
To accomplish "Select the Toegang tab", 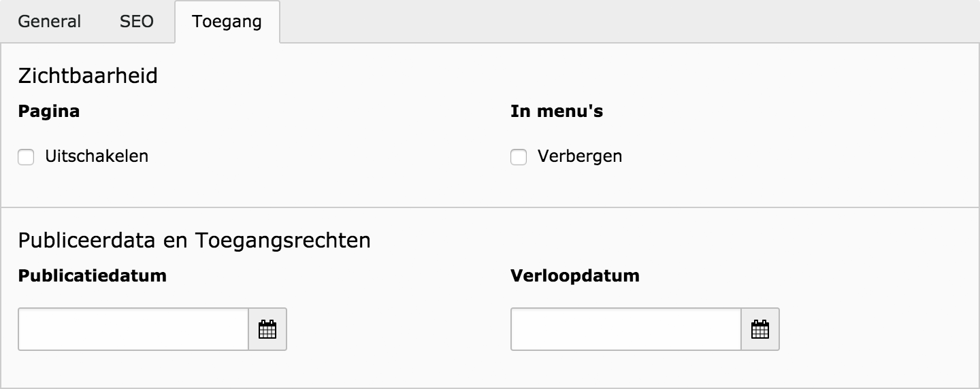I will [227, 22].
